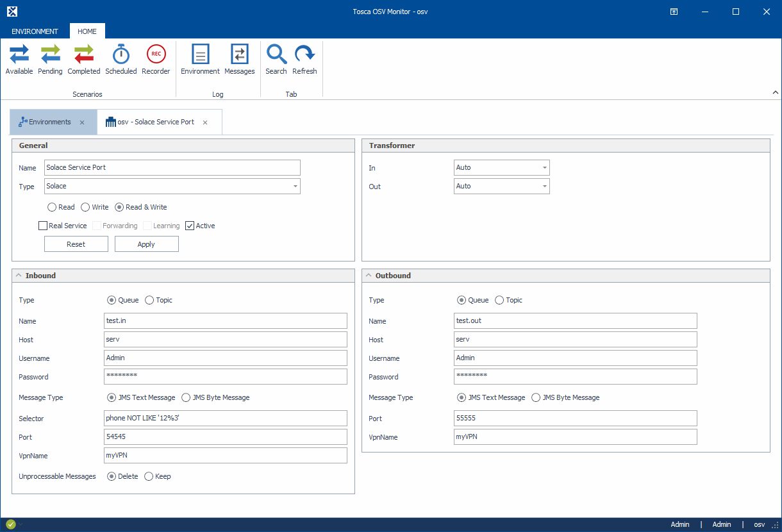The height and width of the screenshot is (532, 782).
Task: Click the Reset button
Action: [x=76, y=244]
